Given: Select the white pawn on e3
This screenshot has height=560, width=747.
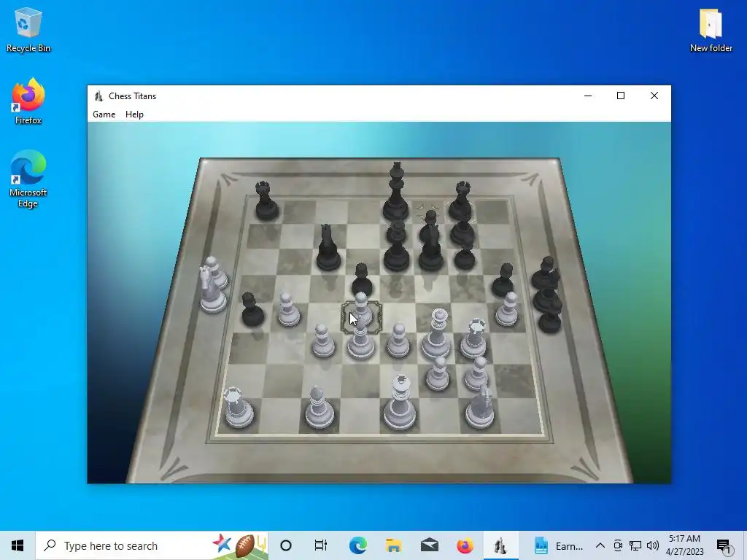Looking at the screenshot, I should pyautogui.click(x=398, y=341).
